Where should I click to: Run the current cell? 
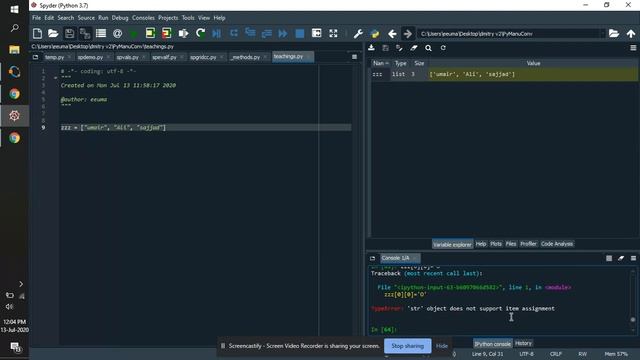150,33
